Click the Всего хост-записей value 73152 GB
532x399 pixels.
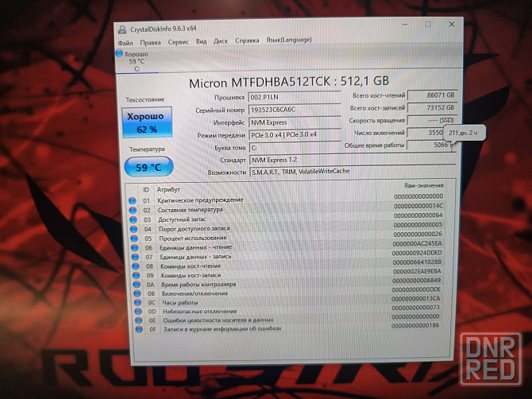(432, 108)
